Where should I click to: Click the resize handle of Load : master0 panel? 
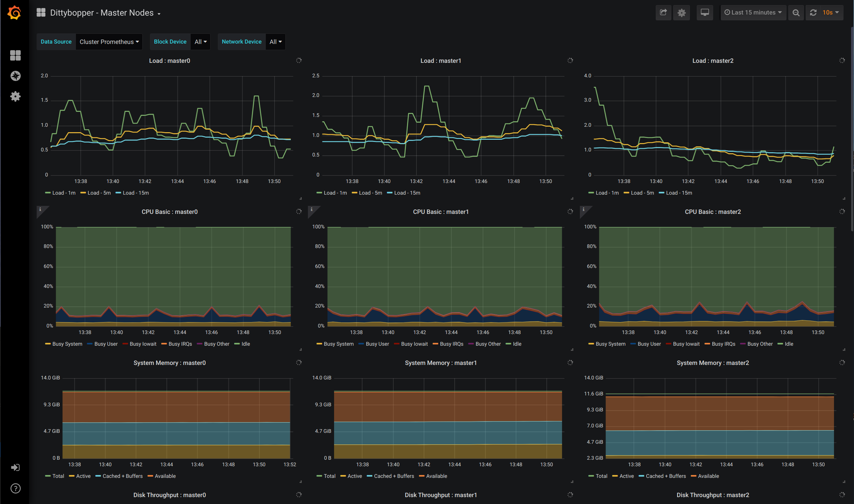[x=301, y=199]
